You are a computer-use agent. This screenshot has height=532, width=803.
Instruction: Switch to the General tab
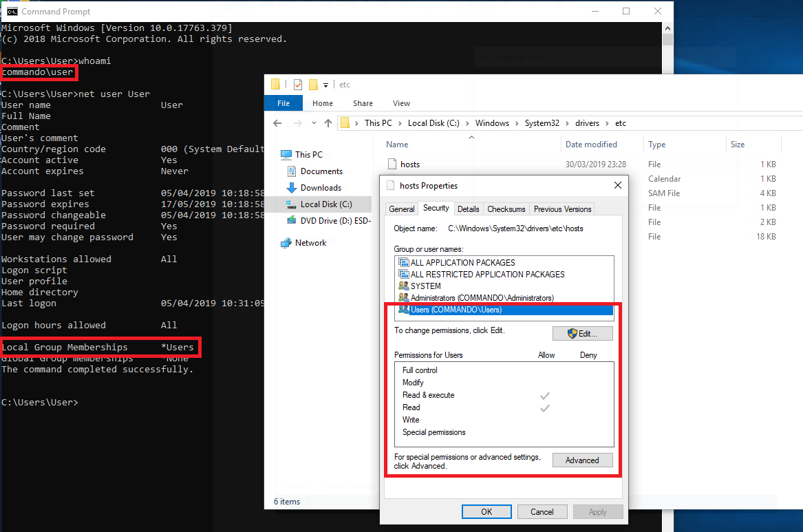[x=402, y=209]
